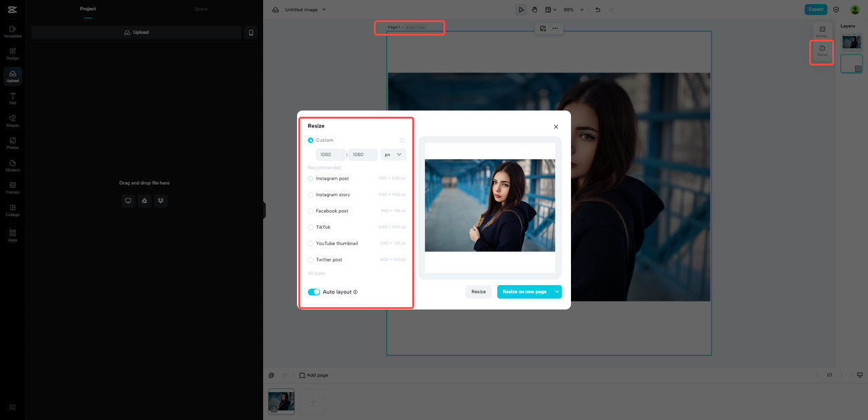
Task: Select page 1 thumbnail in bottom strip
Action: click(281, 401)
